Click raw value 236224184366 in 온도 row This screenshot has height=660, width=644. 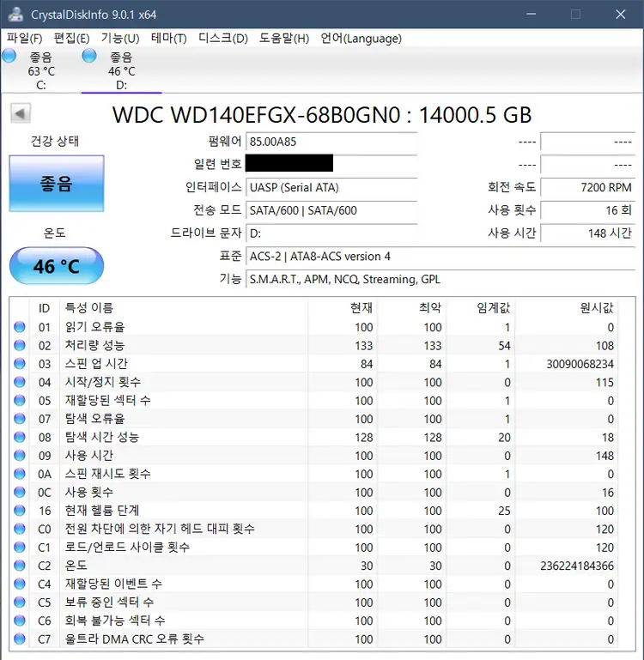577,566
